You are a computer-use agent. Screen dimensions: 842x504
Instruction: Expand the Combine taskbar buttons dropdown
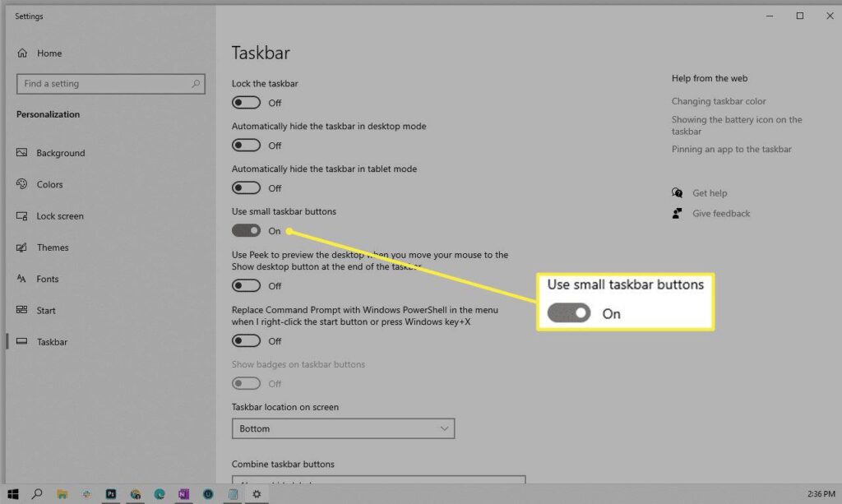click(378, 479)
